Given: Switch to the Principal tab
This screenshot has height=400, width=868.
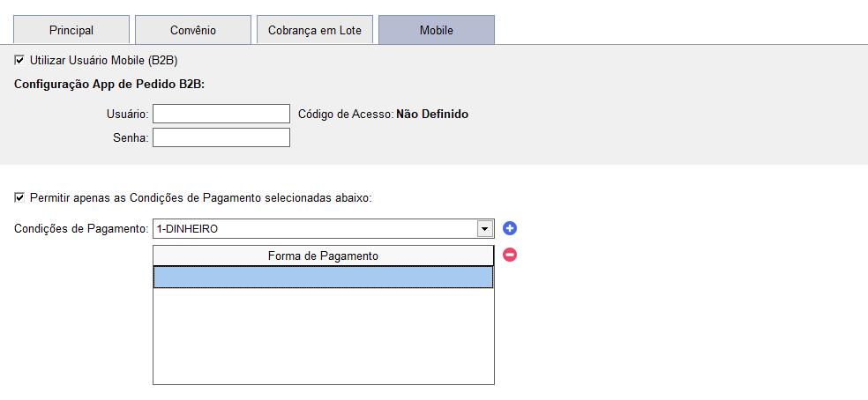Looking at the screenshot, I should click(x=71, y=30).
